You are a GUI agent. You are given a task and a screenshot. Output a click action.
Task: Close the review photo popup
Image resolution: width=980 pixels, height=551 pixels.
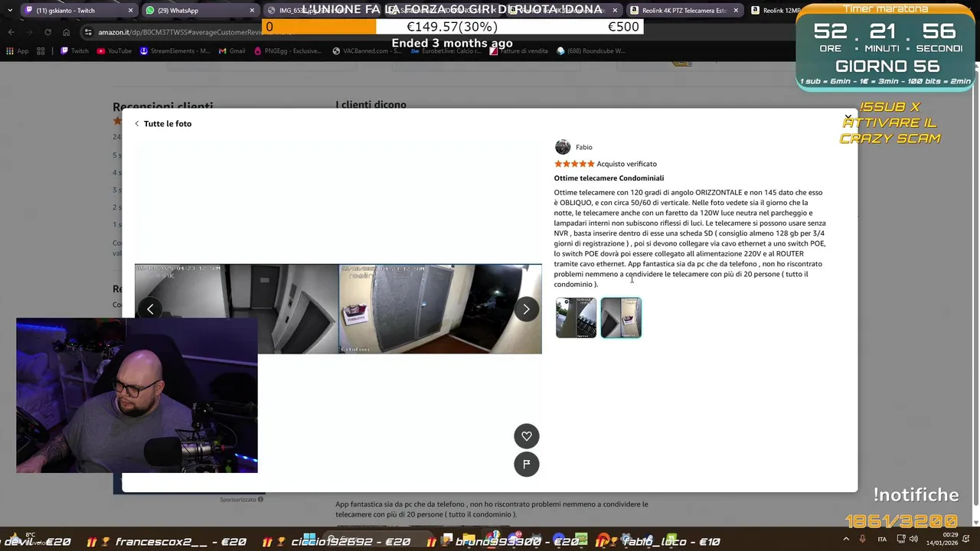(x=848, y=118)
